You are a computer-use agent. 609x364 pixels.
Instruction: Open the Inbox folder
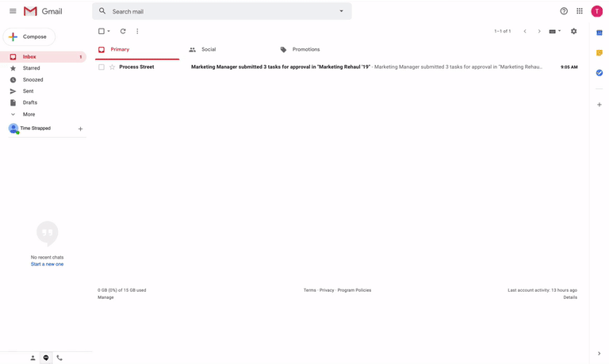43,57
